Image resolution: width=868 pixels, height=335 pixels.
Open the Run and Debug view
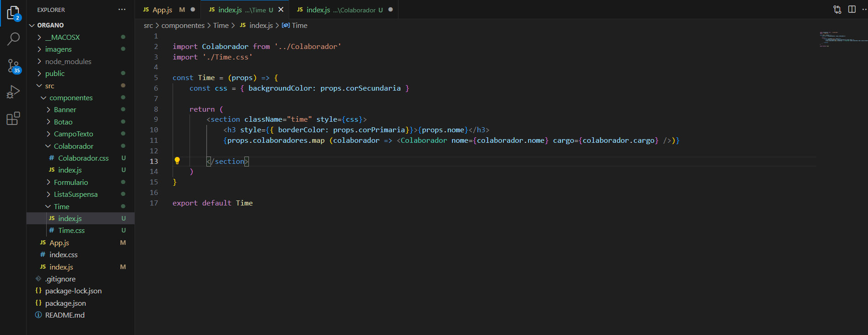click(13, 92)
